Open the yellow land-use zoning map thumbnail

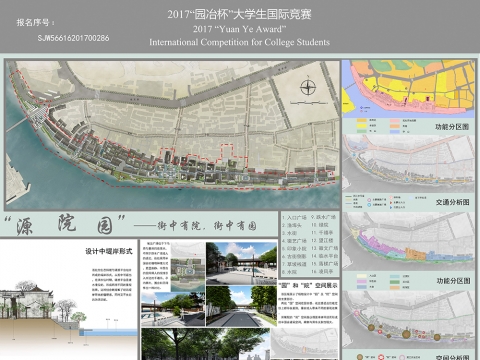(408, 89)
